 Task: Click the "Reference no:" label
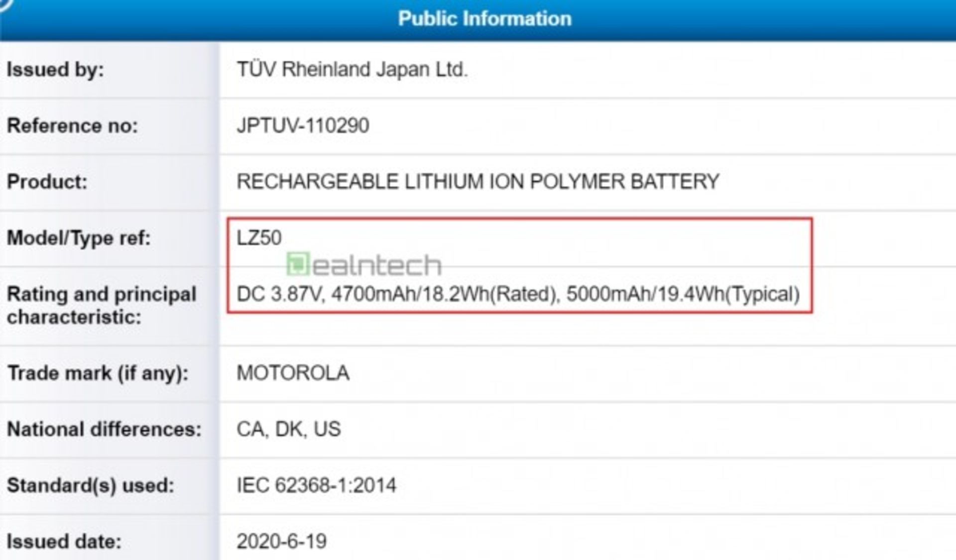click(x=72, y=125)
